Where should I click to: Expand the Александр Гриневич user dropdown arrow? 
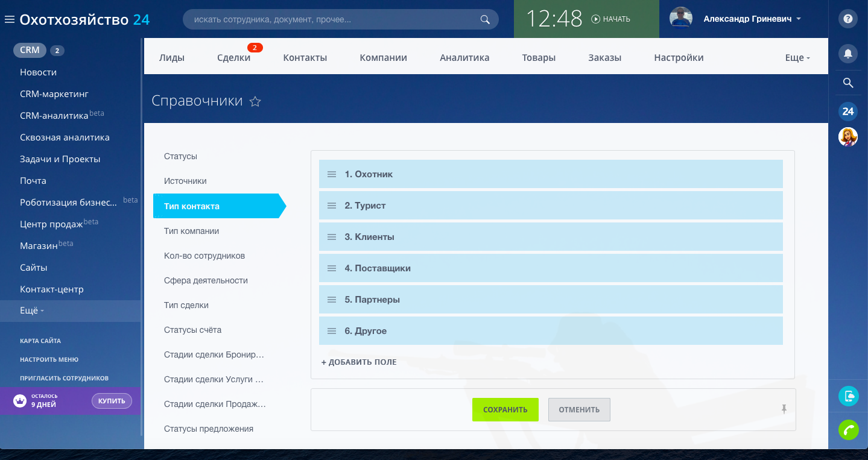coord(799,19)
